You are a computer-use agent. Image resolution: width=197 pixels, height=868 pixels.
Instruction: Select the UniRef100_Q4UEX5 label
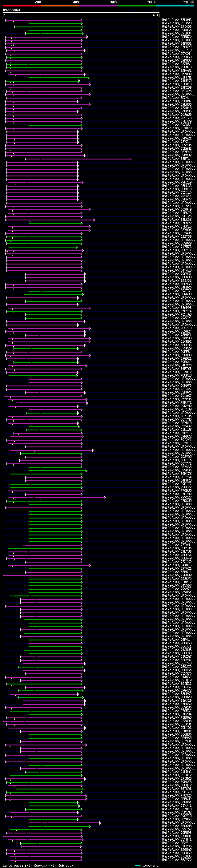176,81
